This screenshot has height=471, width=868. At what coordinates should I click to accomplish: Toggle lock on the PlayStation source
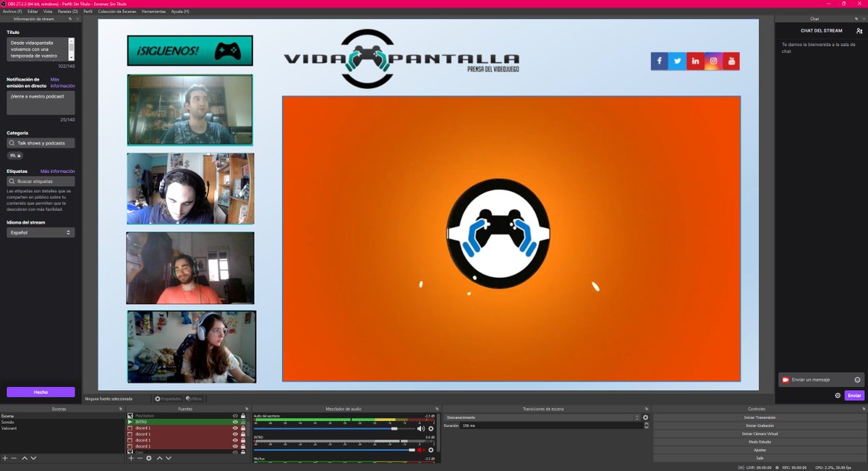point(243,416)
